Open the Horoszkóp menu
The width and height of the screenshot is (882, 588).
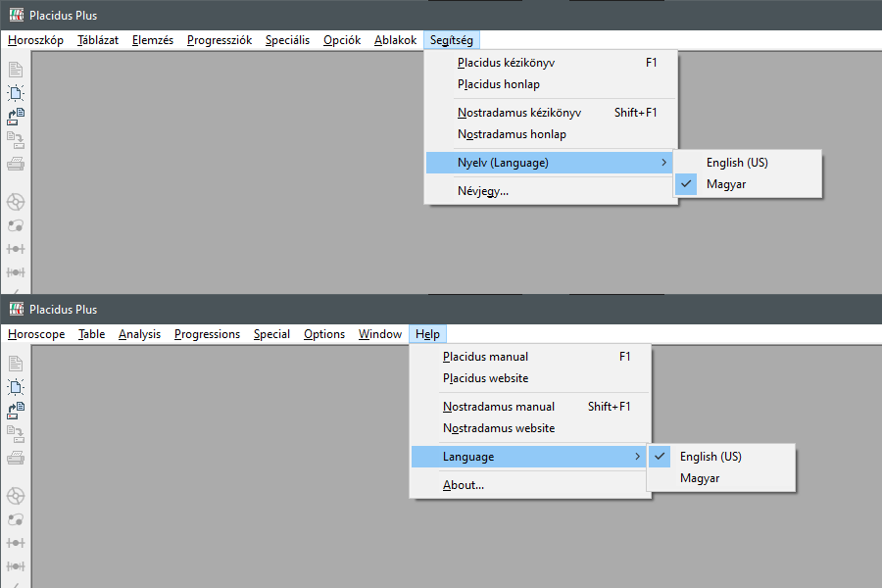tap(35, 40)
